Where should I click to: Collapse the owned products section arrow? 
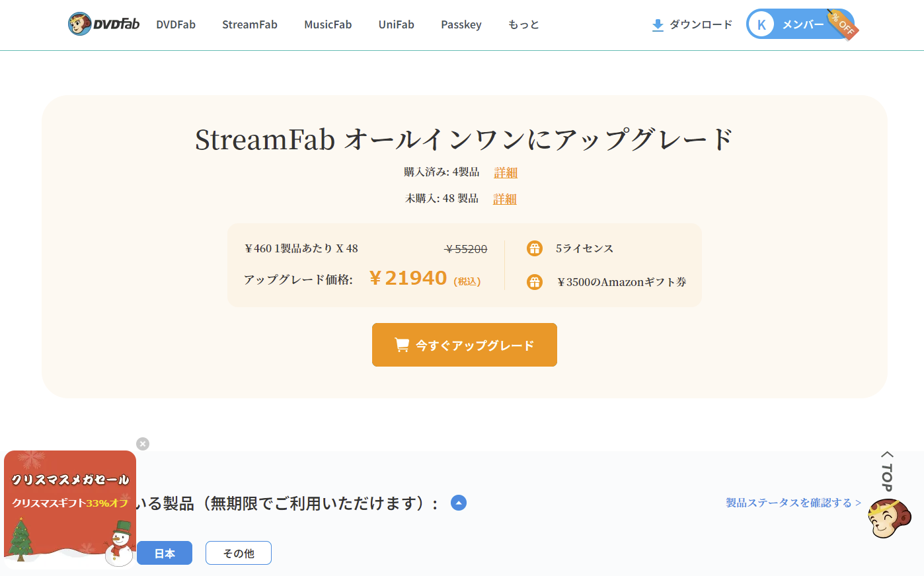click(459, 503)
